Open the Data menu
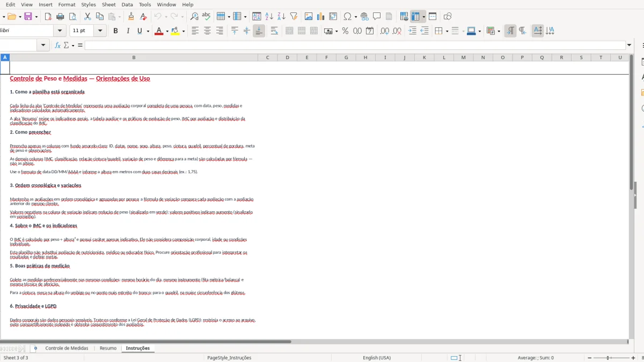 point(127,4)
